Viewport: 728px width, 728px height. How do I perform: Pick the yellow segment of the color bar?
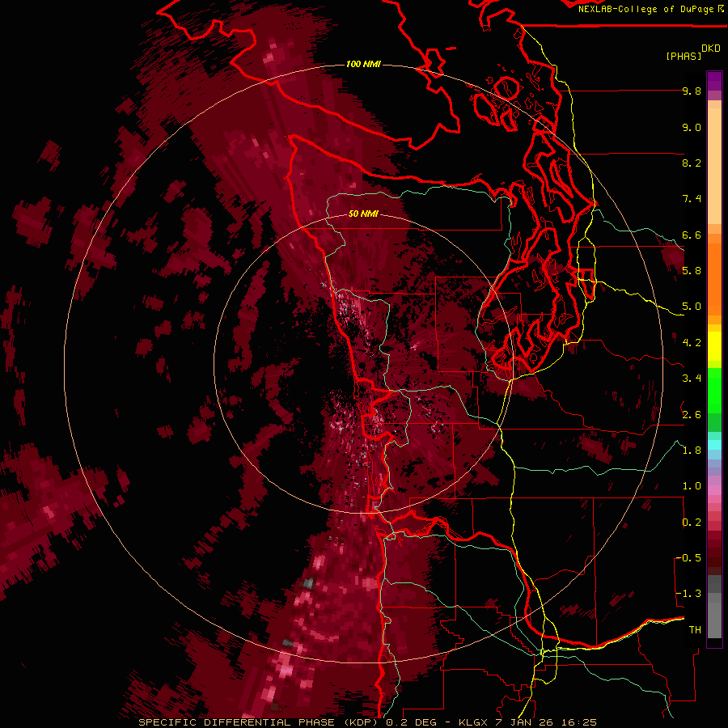pyautogui.click(x=714, y=346)
